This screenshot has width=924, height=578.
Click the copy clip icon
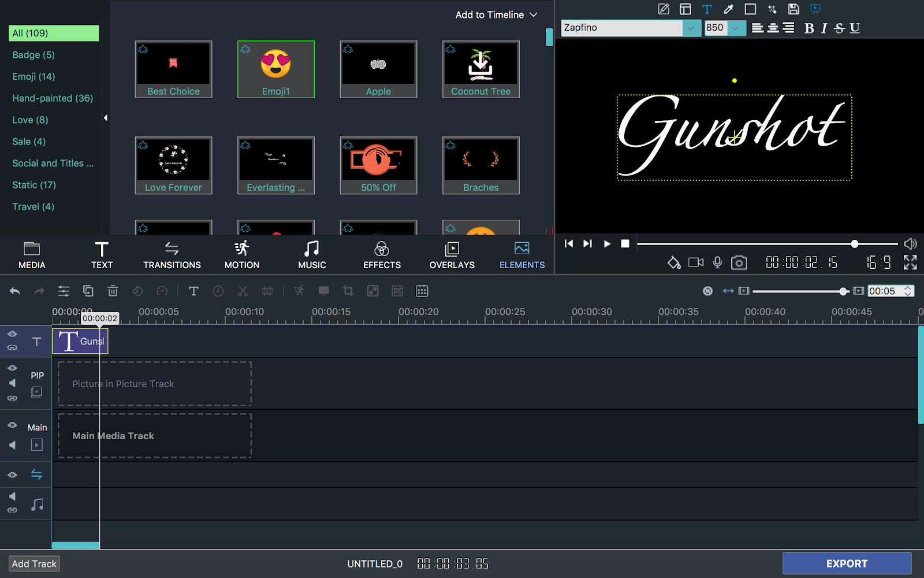click(x=88, y=291)
